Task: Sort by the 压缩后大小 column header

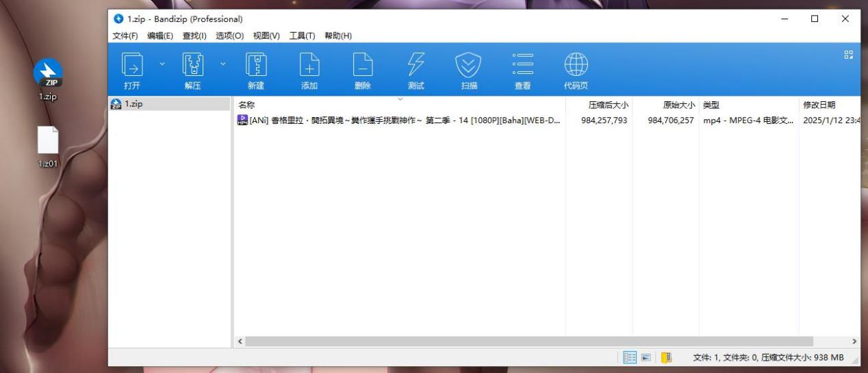Action: coord(599,105)
